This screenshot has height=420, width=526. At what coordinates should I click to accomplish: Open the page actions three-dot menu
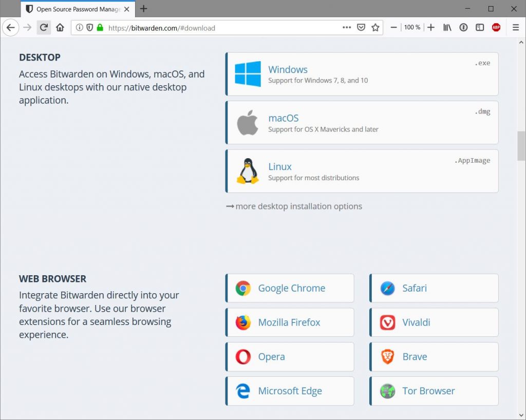click(347, 28)
